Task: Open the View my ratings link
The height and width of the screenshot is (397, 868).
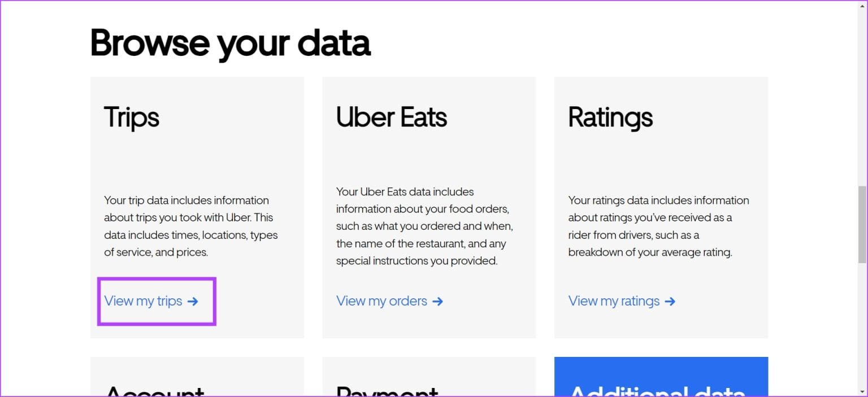Action: click(614, 301)
